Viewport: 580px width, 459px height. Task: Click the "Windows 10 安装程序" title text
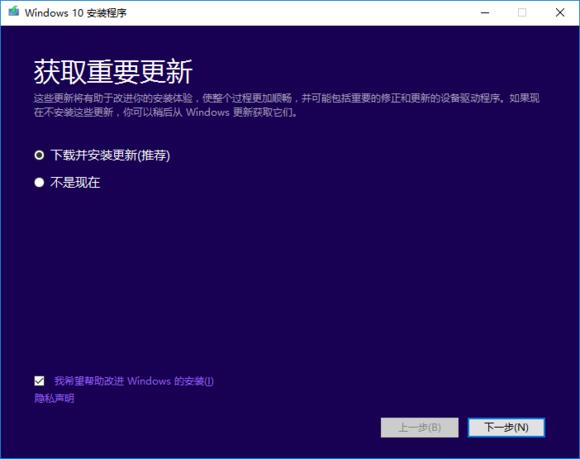coord(76,13)
